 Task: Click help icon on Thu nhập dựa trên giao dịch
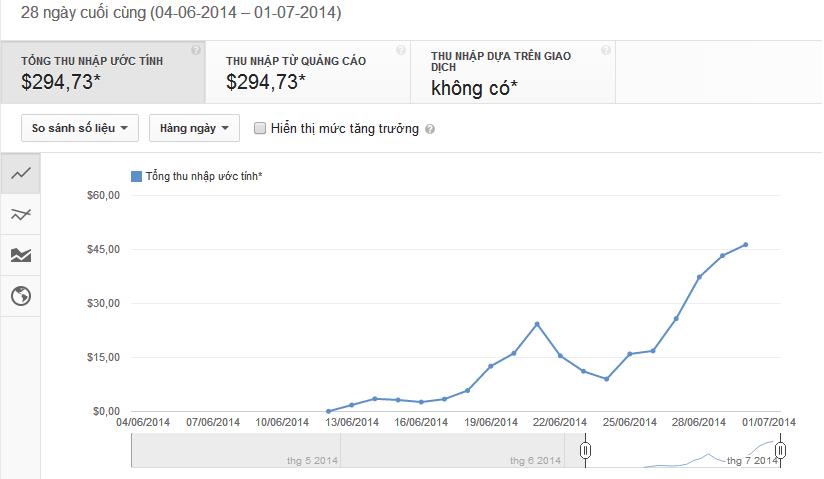click(605, 50)
